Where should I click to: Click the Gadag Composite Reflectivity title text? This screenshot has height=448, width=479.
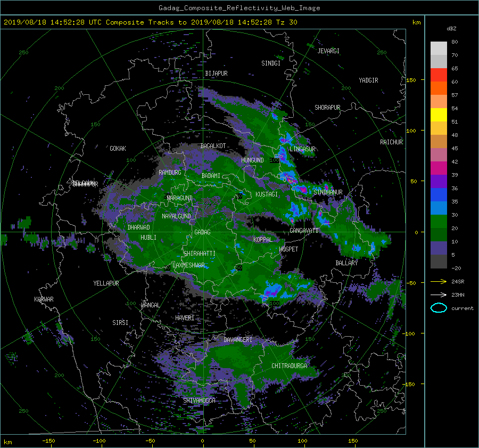point(239,8)
